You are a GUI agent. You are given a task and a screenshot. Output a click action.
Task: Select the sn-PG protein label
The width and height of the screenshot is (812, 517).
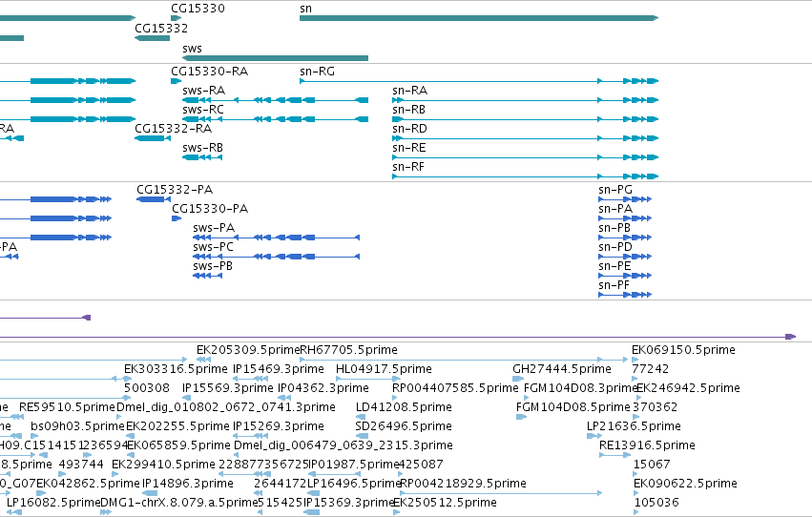coord(615,190)
